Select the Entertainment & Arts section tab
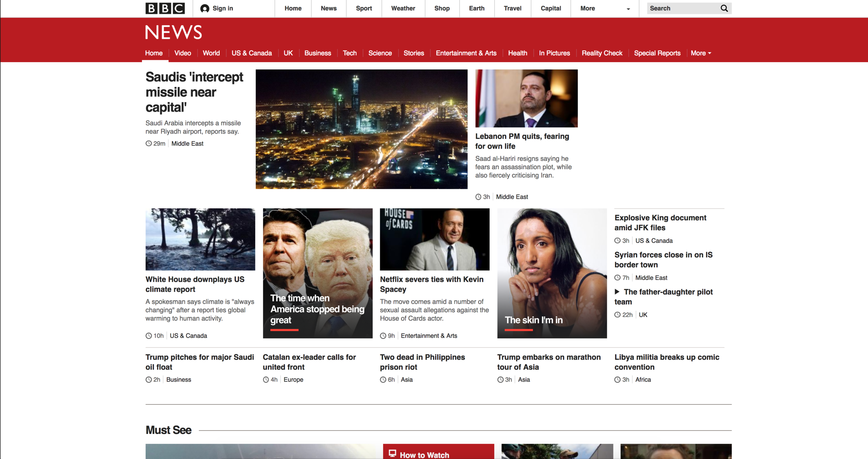 466,53
